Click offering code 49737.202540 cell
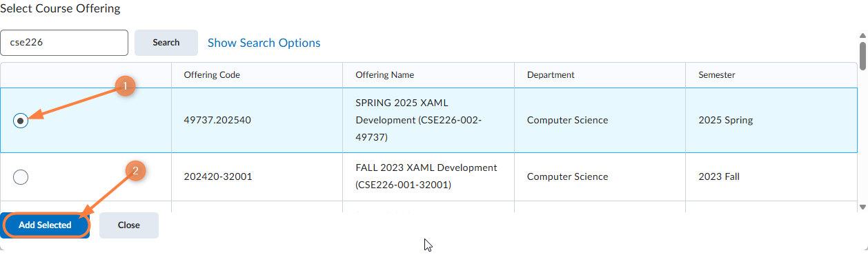This screenshot has width=868, height=264. click(x=257, y=120)
